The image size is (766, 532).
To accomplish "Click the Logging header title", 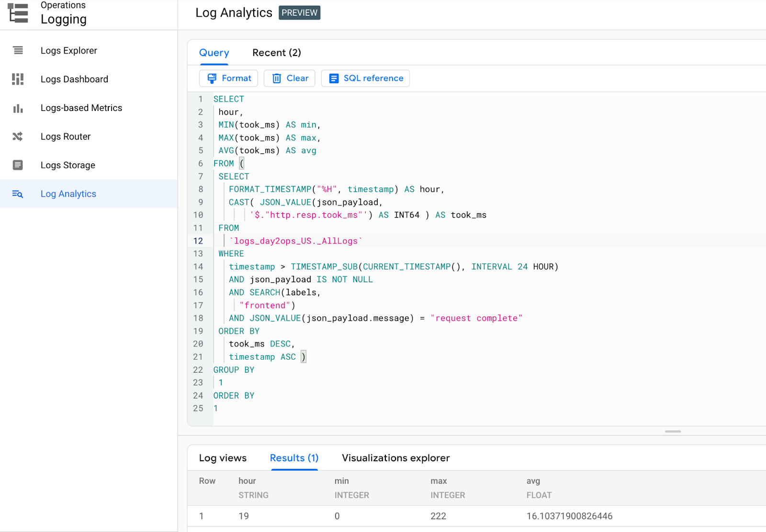I will pos(64,19).
